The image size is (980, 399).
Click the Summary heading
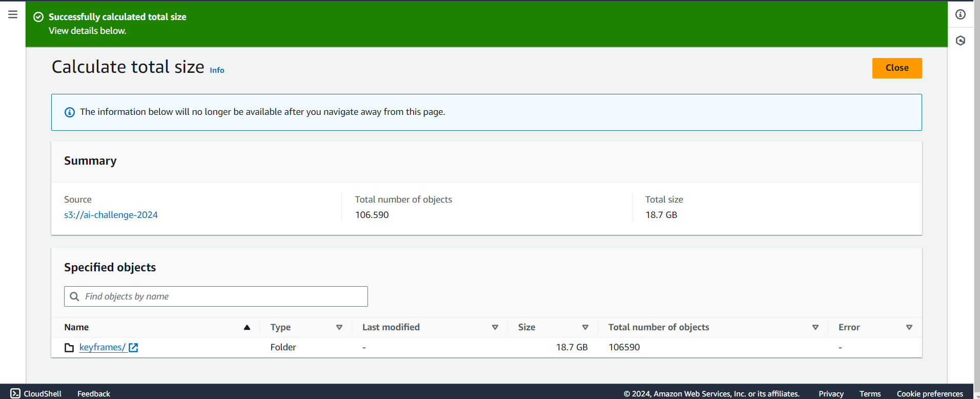(90, 161)
